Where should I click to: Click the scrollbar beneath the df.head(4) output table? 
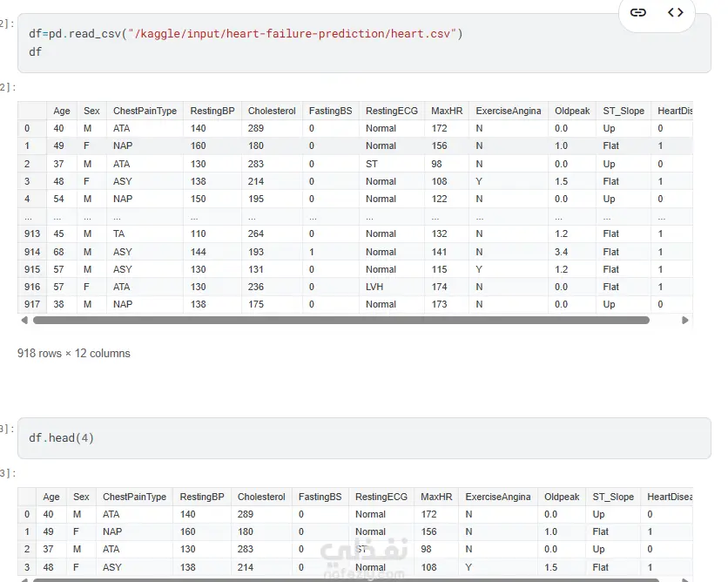click(340, 579)
